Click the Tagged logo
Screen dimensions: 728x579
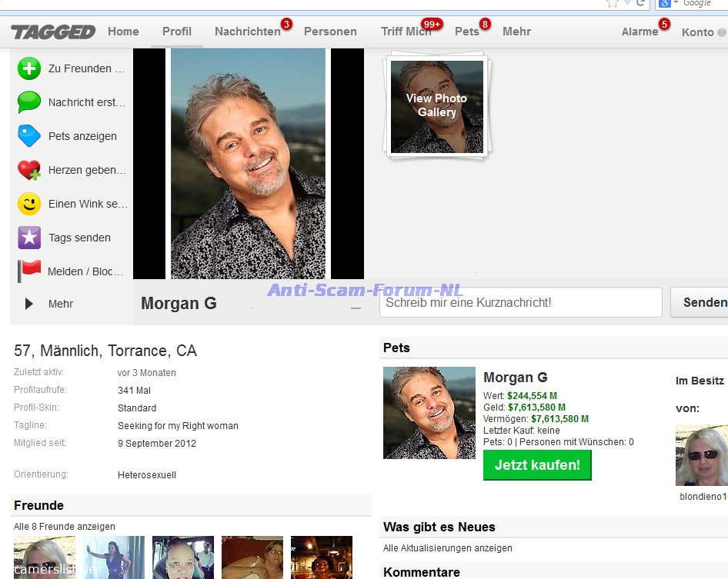(53, 32)
